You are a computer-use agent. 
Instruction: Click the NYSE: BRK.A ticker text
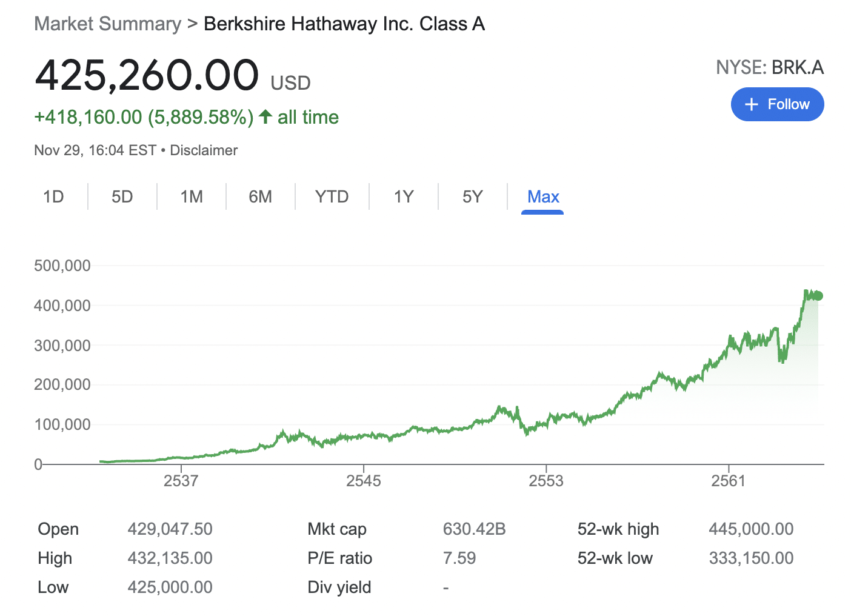point(770,67)
